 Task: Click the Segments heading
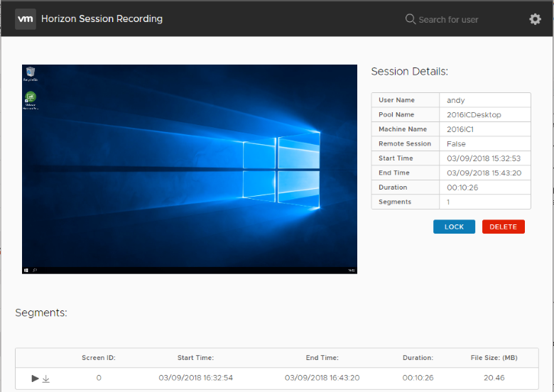41,313
